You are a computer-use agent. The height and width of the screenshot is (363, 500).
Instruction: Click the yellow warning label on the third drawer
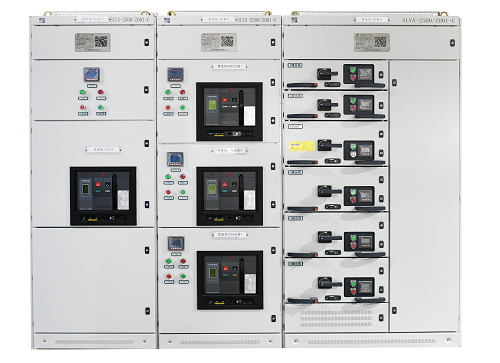(x=302, y=146)
